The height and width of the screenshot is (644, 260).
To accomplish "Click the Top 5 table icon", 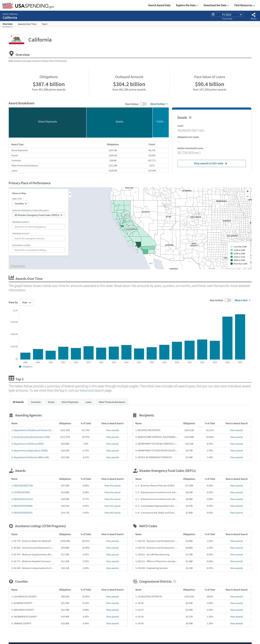I will [x=11, y=378].
